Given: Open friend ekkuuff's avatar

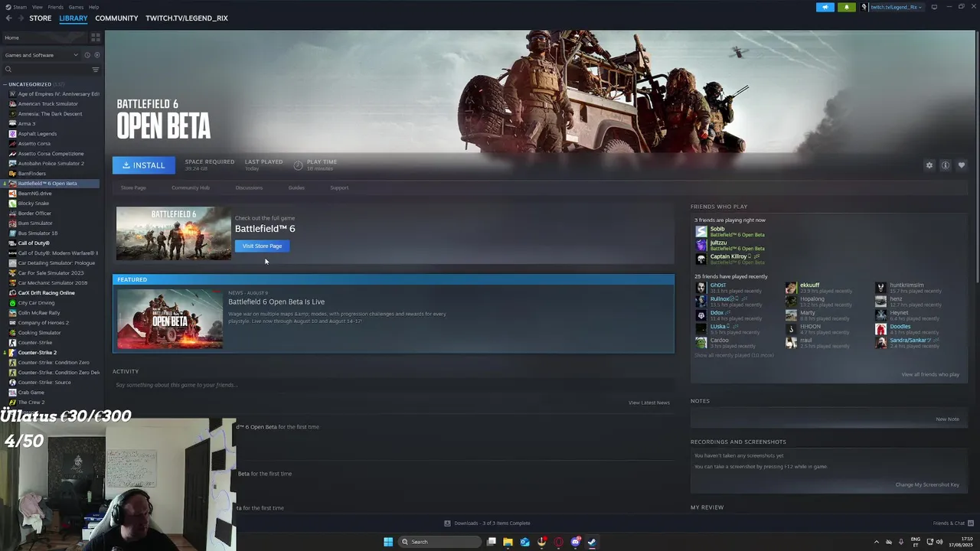Looking at the screenshot, I should point(791,288).
